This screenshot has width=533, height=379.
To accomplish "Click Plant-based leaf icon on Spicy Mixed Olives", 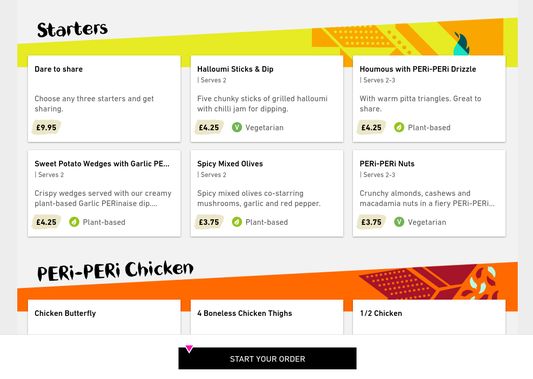I will pyautogui.click(x=237, y=222).
